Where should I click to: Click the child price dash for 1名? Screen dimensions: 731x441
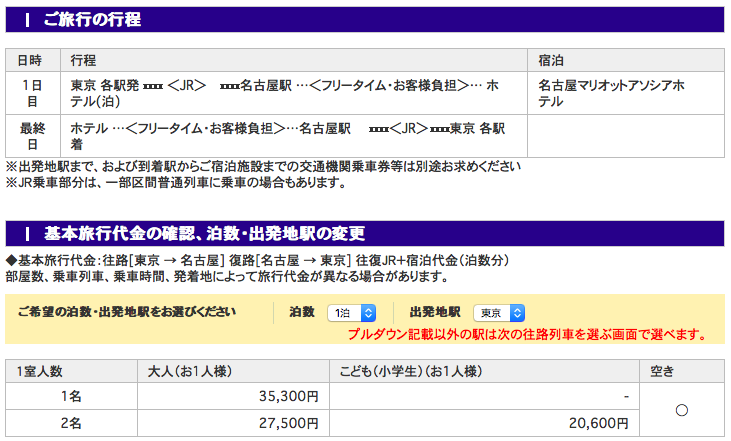click(626, 396)
